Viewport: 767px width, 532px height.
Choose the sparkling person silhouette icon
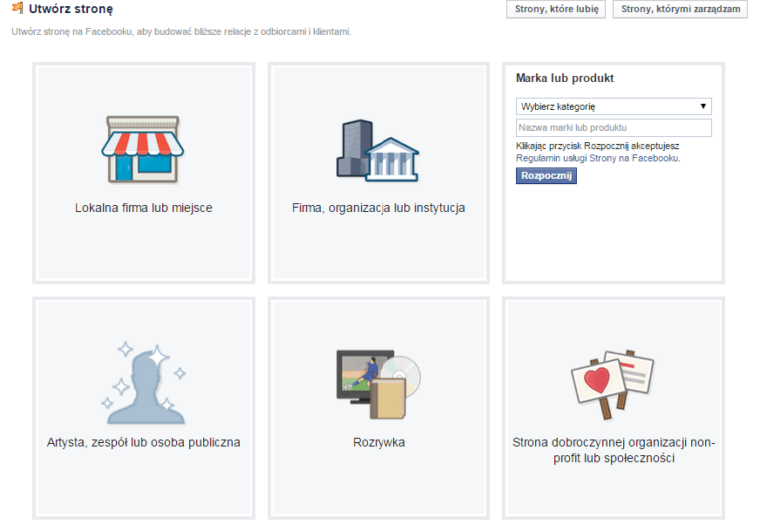coord(144,383)
